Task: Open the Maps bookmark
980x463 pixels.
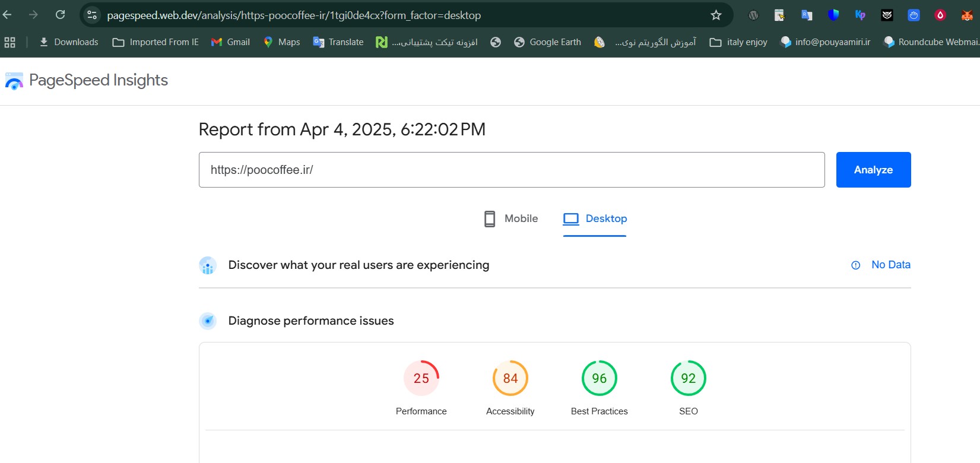Action: point(281,42)
